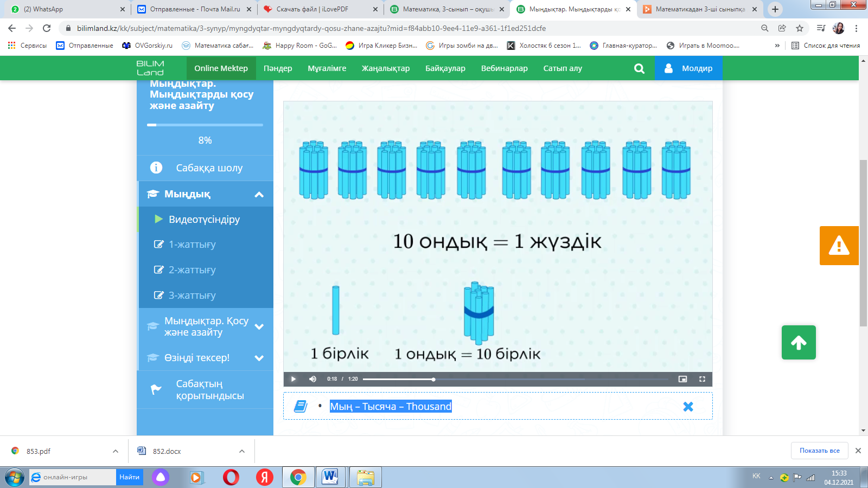Image resolution: width=868 pixels, height=488 pixels.
Task: Enter fullscreen mode for the video
Action: 702,379
